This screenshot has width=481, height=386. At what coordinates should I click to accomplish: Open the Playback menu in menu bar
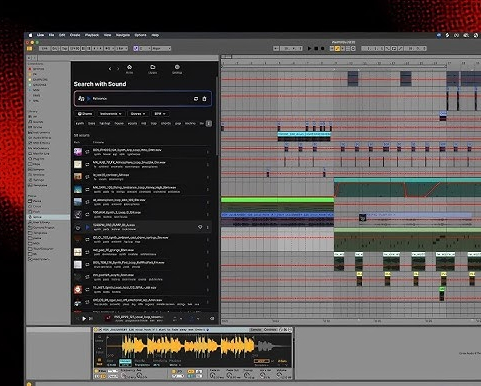(92, 35)
